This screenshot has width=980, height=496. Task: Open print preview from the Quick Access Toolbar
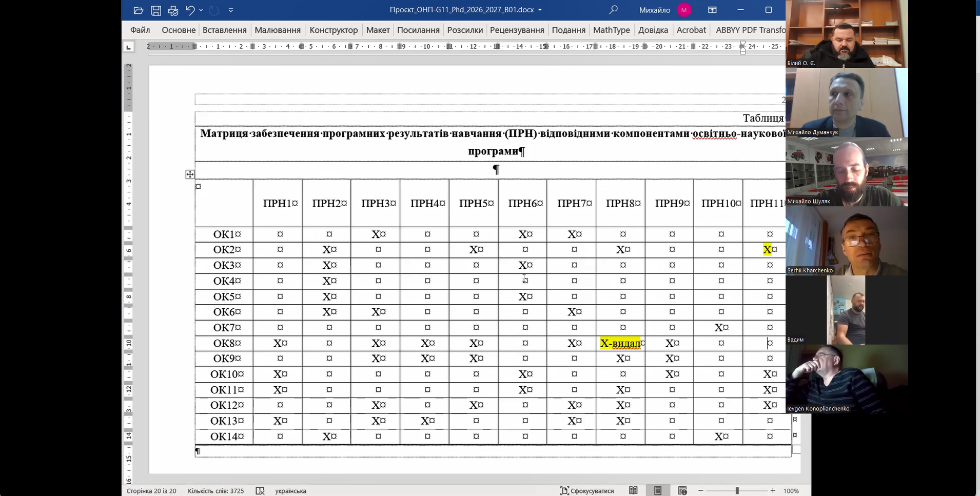173,10
